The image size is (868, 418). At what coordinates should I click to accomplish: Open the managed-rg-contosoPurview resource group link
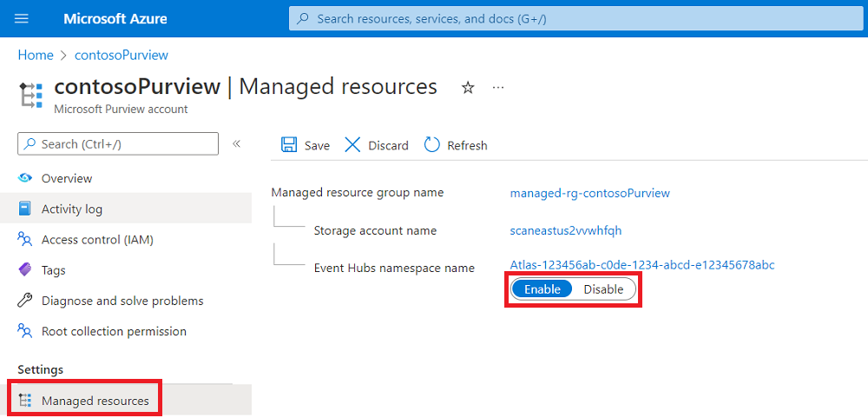pos(590,193)
